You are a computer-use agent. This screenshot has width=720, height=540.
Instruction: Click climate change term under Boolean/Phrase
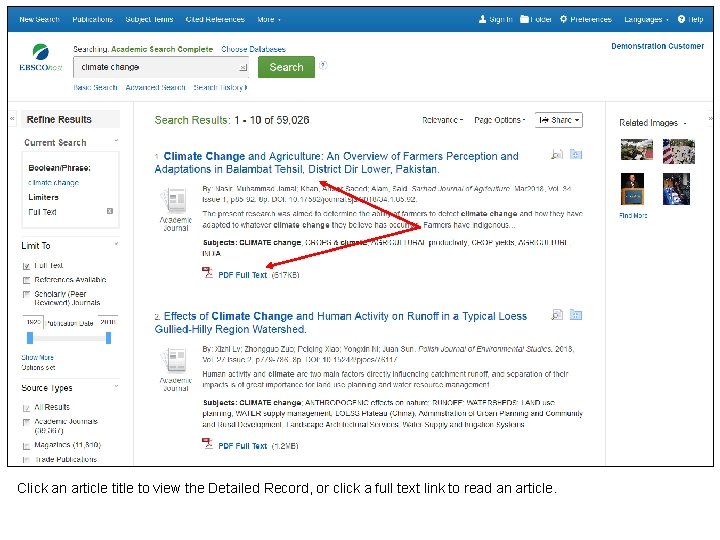tap(53, 183)
